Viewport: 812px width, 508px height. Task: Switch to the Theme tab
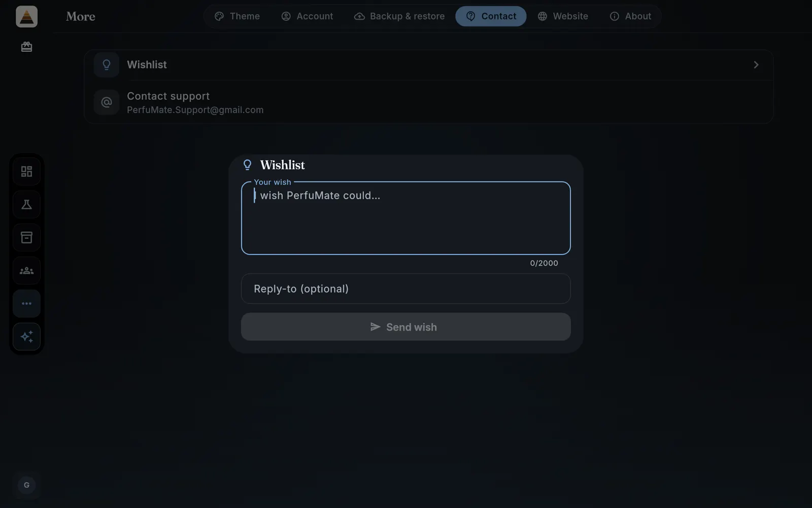pos(237,16)
